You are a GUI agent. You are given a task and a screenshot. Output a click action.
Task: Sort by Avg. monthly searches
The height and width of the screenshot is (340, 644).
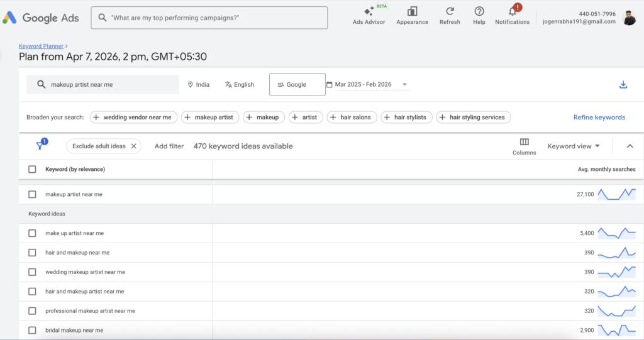606,169
